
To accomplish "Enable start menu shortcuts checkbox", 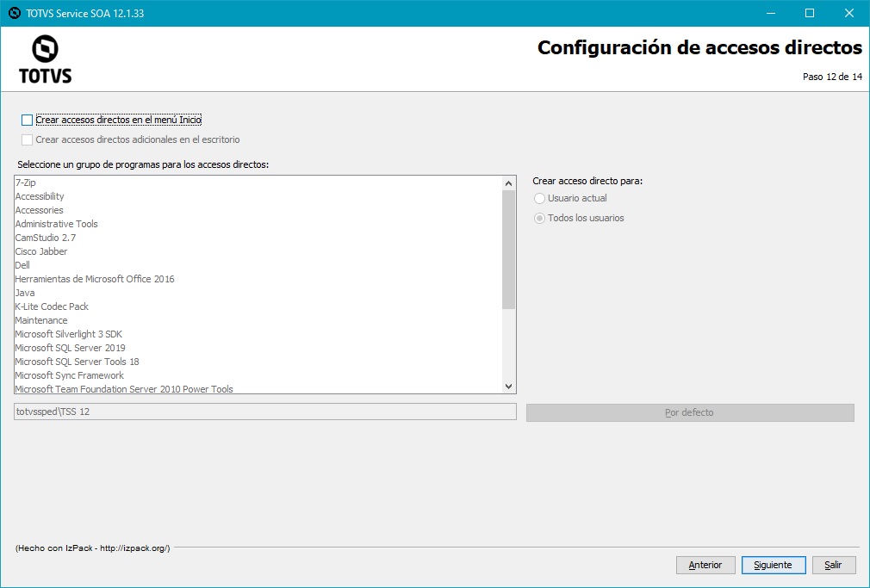I will pyautogui.click(x=28, y=120).
